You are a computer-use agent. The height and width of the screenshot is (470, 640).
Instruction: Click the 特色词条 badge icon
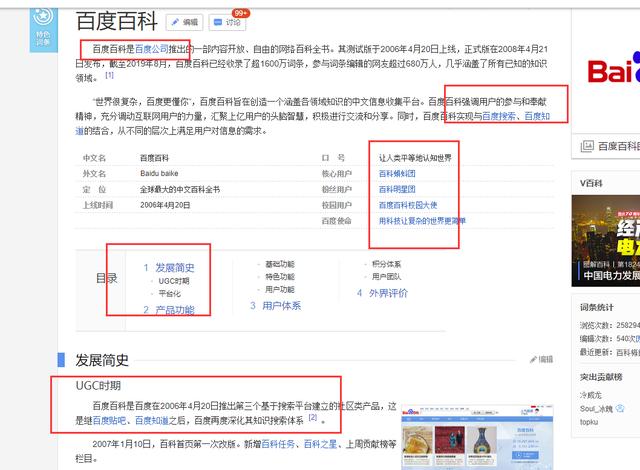pyautogui.click(x=43, y=28)
